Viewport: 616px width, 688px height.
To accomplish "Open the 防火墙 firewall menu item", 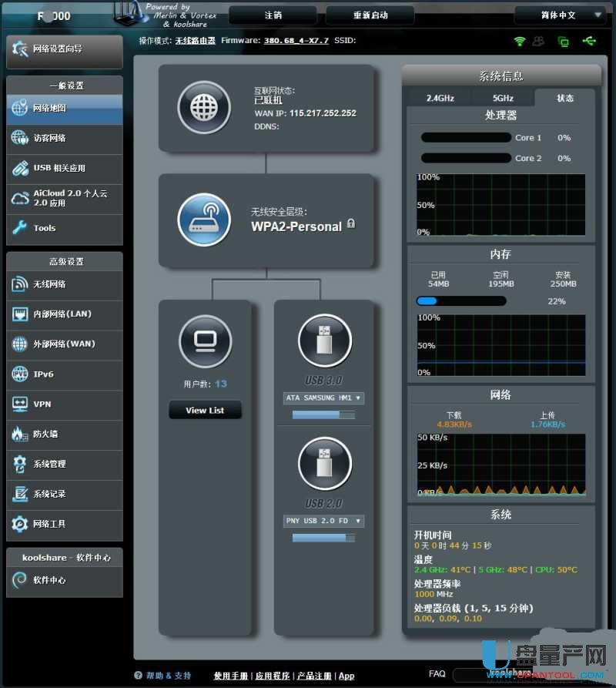I will pyautogui.click(x=65, y=435).
